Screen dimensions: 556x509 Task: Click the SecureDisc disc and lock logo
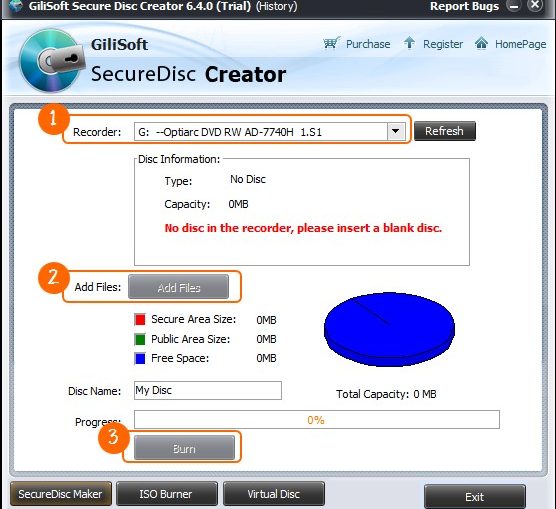(52, 61)
